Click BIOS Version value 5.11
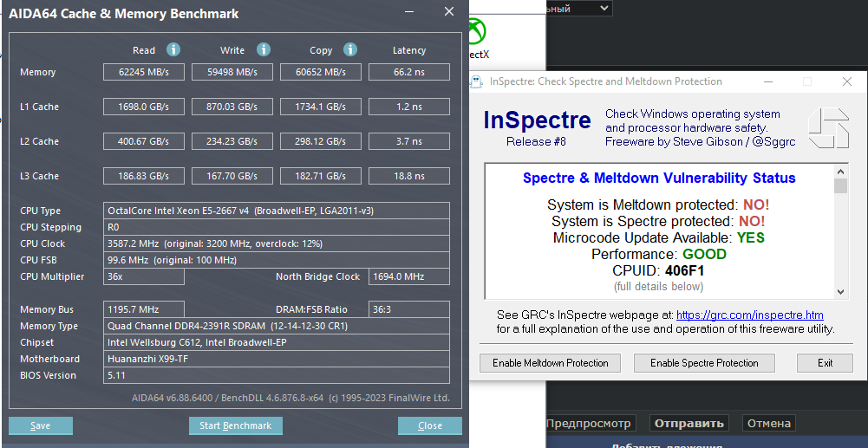This screenshot has width=868, height=448. tap(277, 375)
